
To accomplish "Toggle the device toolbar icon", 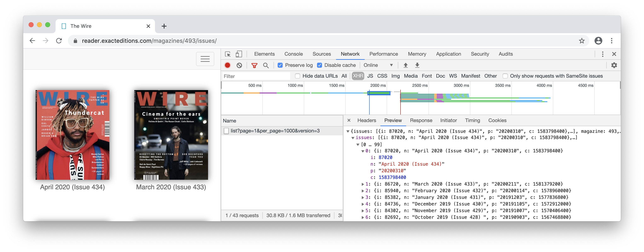I will point(239,54).
